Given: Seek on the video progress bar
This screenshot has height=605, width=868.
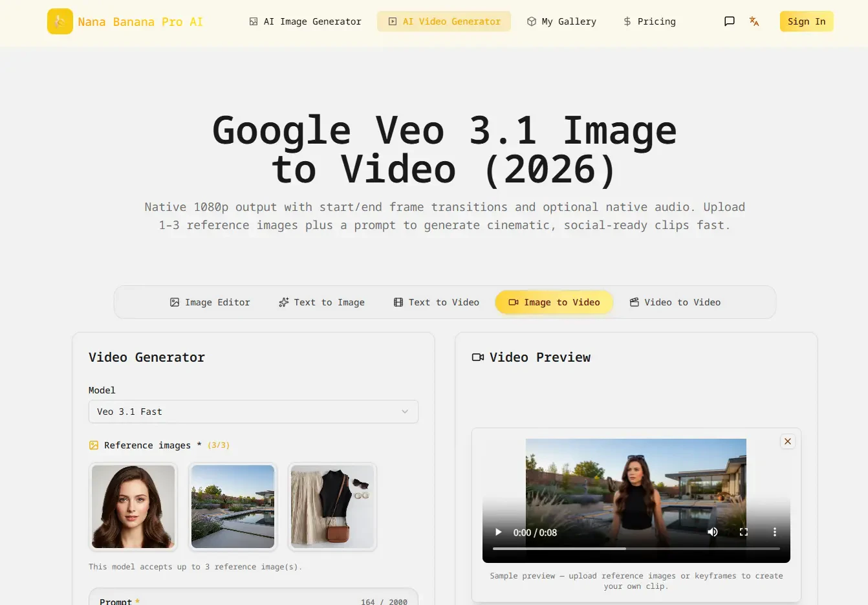Looking at the screenshot, I should pos(636,549).
